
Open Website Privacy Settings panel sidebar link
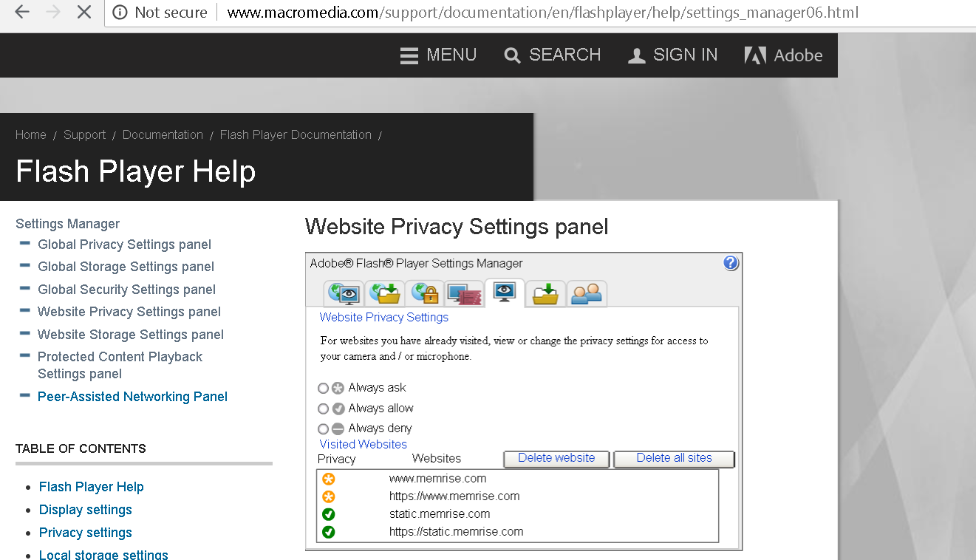(x=129, y=312)
